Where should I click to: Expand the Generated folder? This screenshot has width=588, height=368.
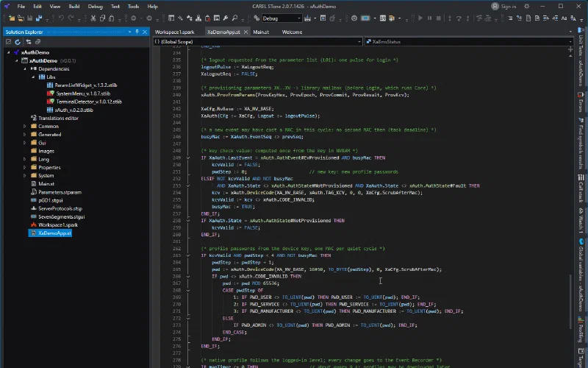coord(25,135)
